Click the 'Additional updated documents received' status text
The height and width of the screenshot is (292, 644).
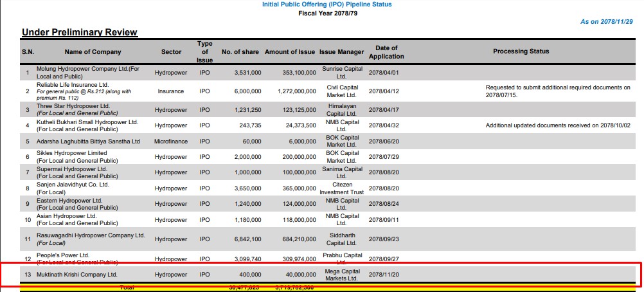click(558, 125)
